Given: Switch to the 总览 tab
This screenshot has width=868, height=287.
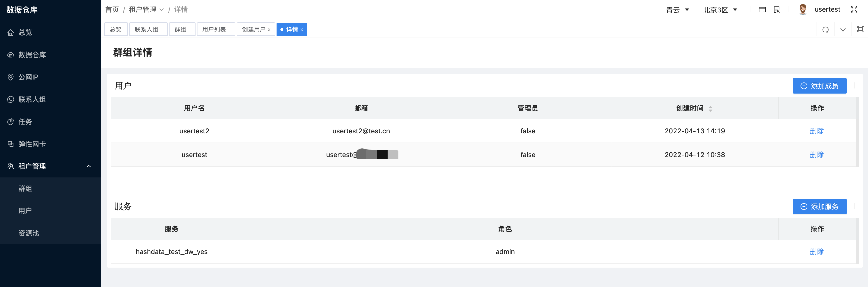Looking at the screenshot, I should tap(115, 29).
